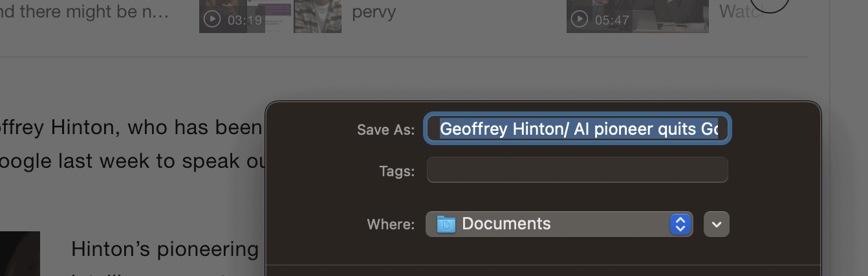Click play icon on 05:47 video
The height and width of the screenshot is (276, 868).
(x=580, y=19)
